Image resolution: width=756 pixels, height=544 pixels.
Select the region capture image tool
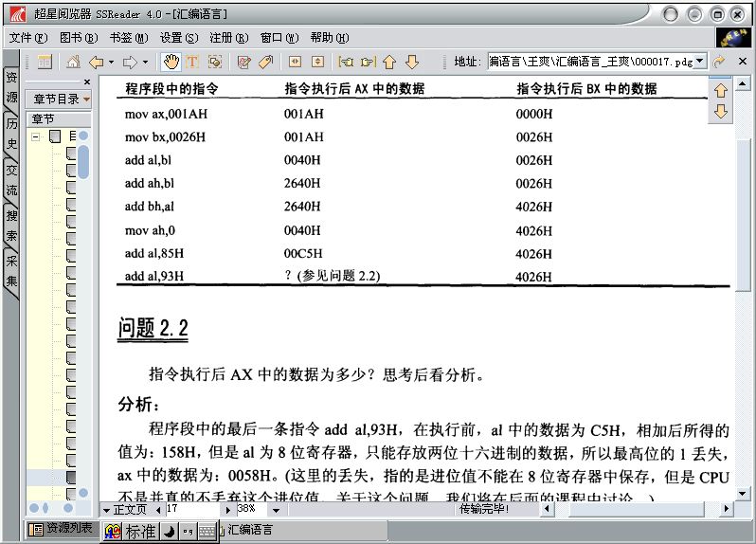pos(215,62)
